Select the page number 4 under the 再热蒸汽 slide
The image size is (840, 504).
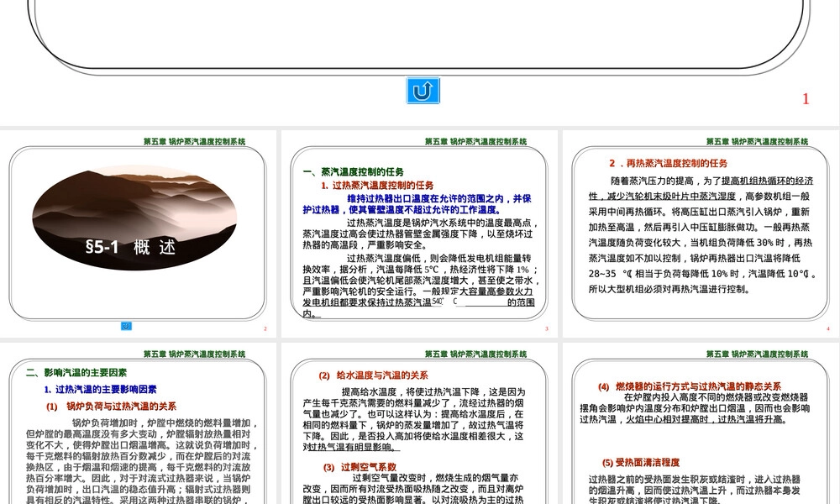[827, 328]
